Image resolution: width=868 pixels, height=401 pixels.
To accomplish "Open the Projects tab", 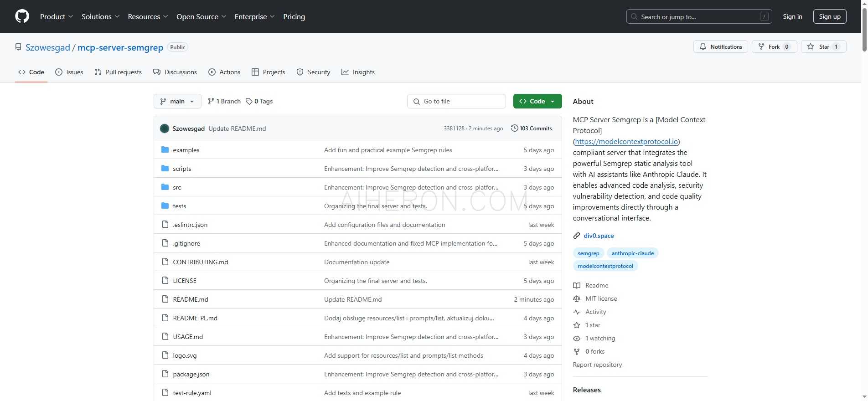I will pyautogui.click(x=269, y=72).
